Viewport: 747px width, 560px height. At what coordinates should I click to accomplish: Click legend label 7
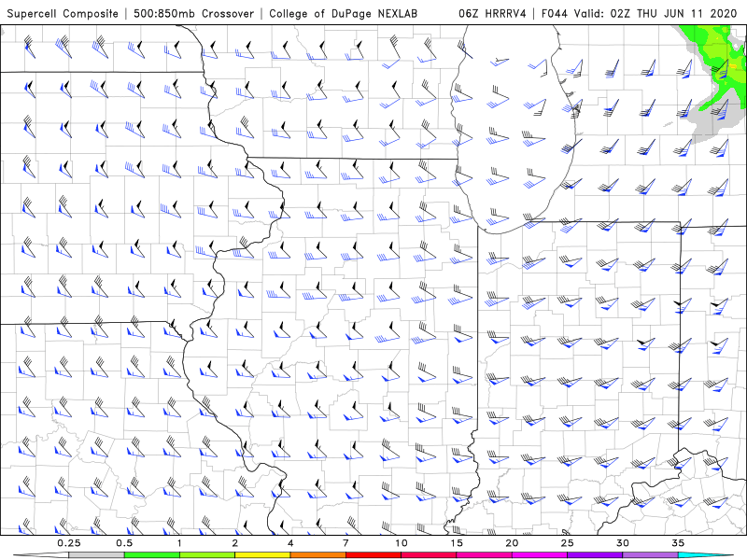[x=345, y=543]
